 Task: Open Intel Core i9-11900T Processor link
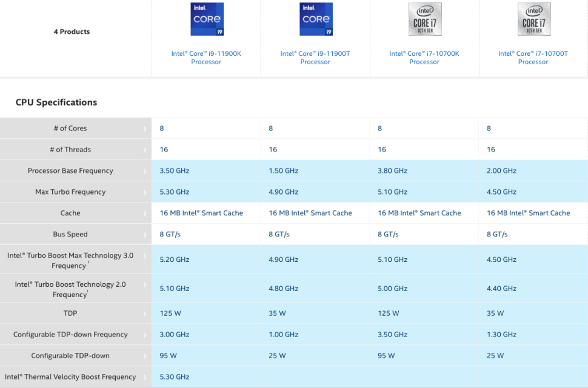click(315, 58)
